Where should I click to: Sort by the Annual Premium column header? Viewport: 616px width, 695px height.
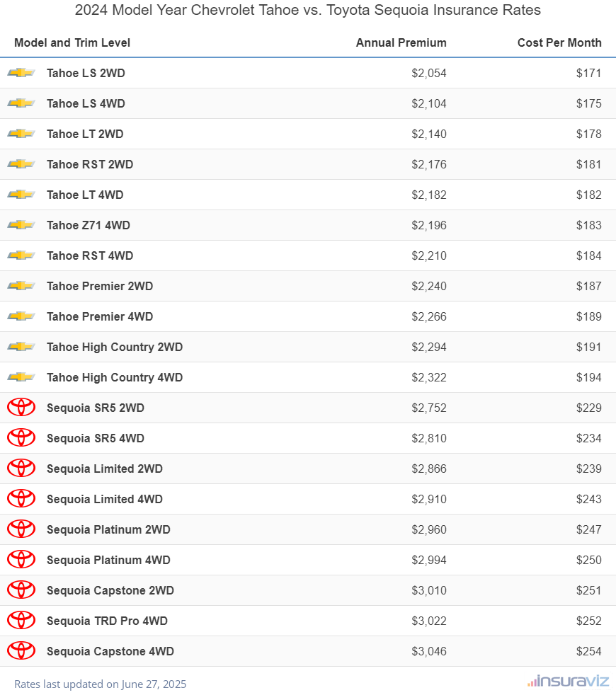pyautogui.click(x=401, y=42)
